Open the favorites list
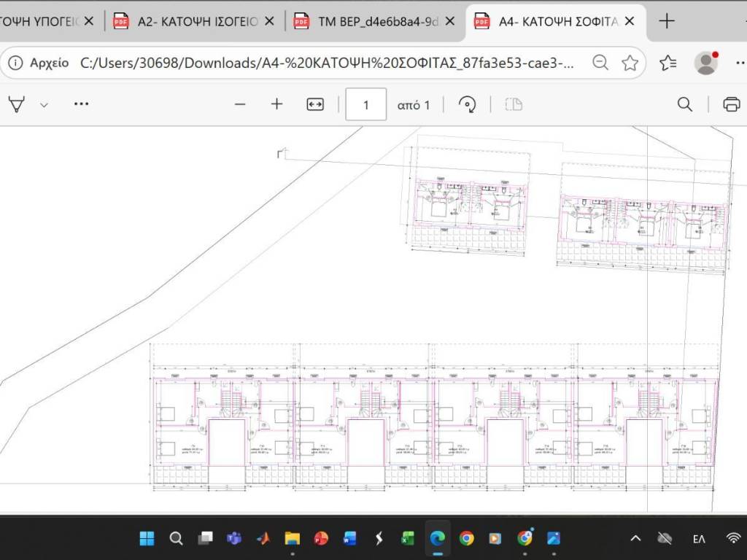This screenshot has width=747, height=560. click(667, 63)
